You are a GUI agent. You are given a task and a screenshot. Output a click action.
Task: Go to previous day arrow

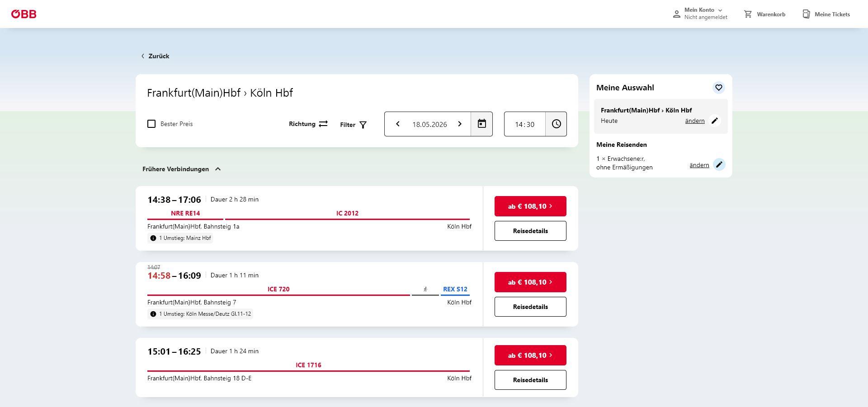[398, 124]
